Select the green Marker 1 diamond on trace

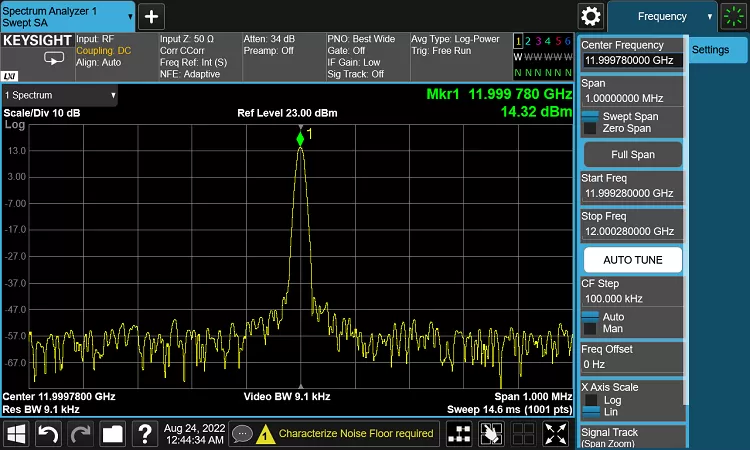pos(300,139)
